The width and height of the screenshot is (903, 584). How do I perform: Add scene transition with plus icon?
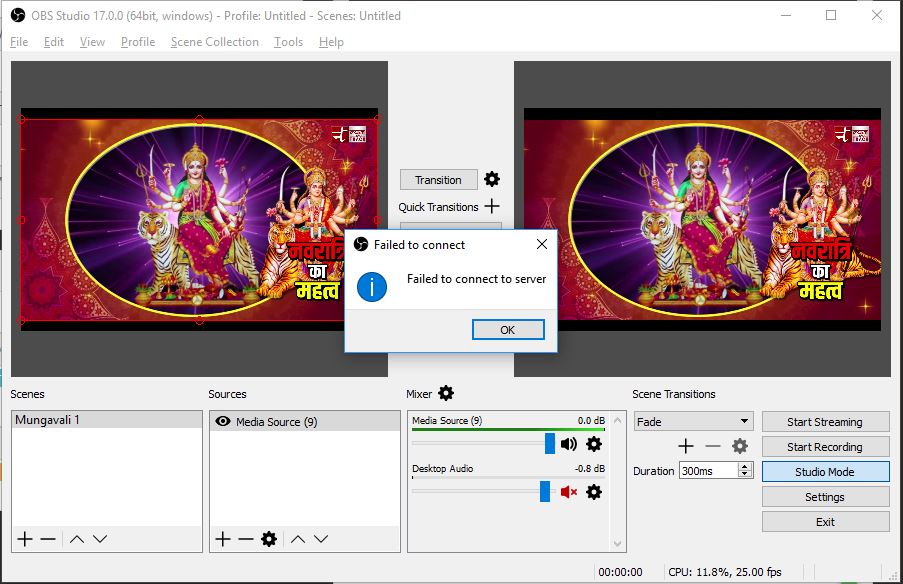click(x=686, y=446)
